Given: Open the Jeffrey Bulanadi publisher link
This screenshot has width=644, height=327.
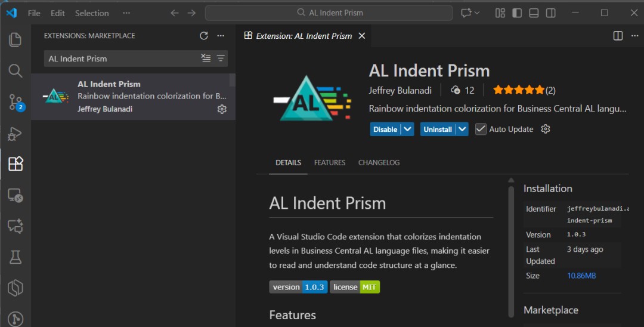Looking at the screenshot, I should click(x=400, y=90).
